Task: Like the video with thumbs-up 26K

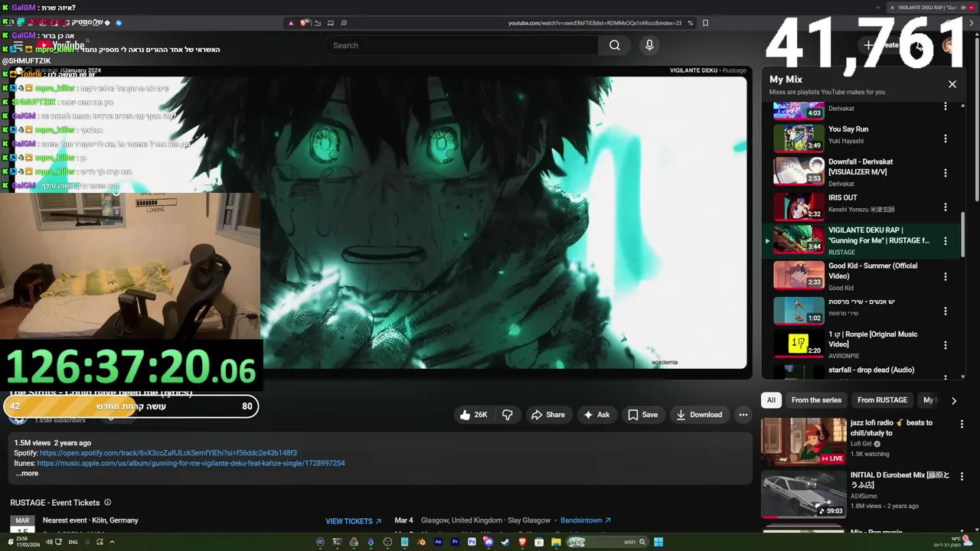Action: [x=474, y=415]
